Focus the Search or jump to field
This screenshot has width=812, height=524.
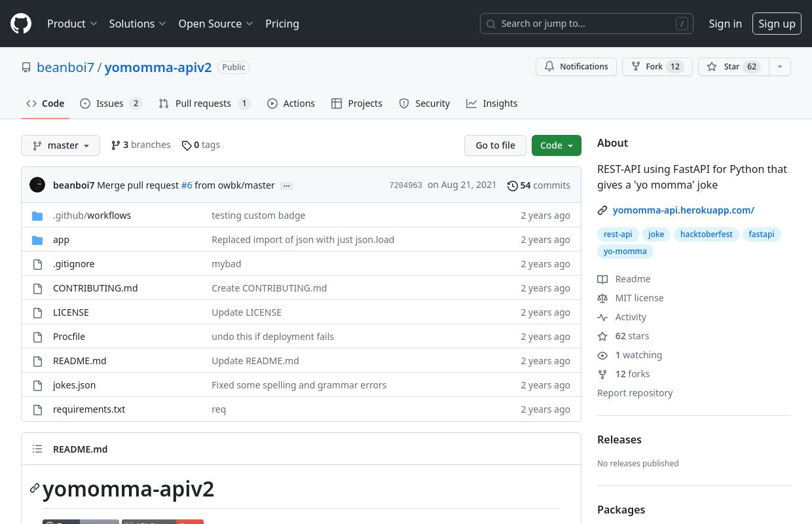587,24
